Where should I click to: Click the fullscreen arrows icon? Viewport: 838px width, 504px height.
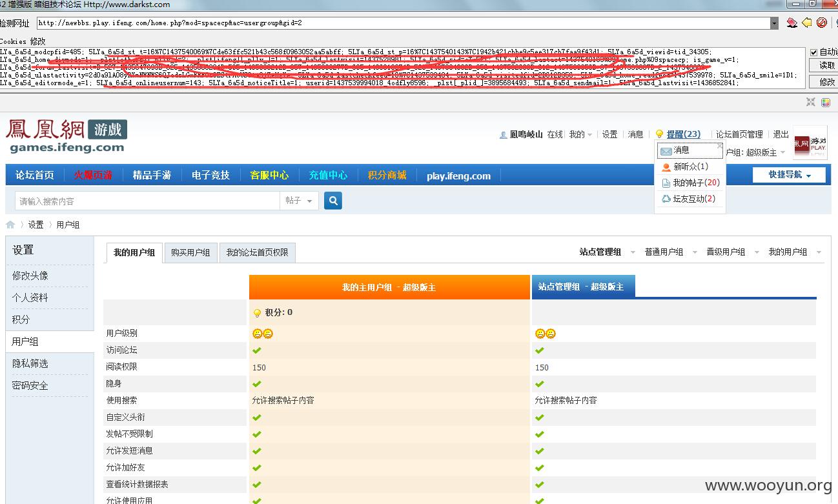(x=811, y=102)
